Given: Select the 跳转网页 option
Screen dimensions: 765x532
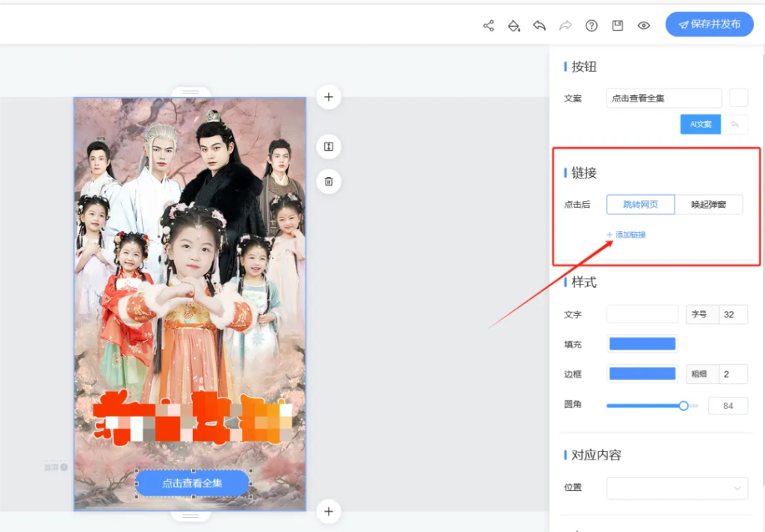Looking at the screenshot, I should 640,205.
